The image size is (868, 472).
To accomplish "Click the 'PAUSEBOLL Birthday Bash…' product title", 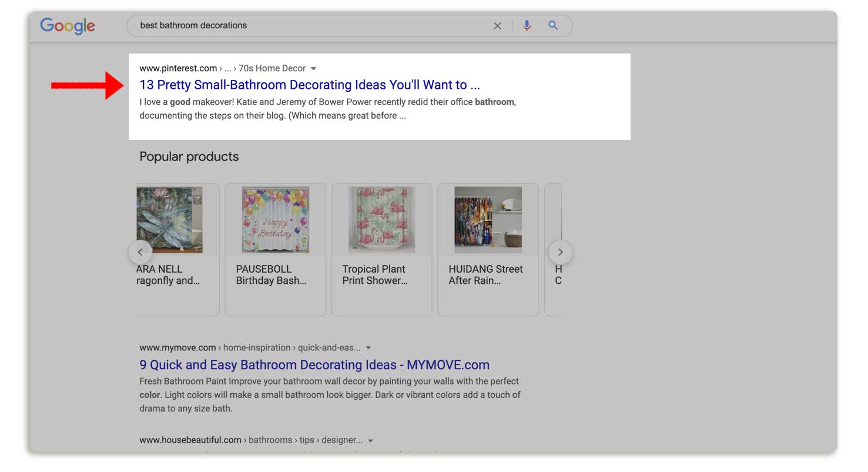I will [x=271, y=275].
